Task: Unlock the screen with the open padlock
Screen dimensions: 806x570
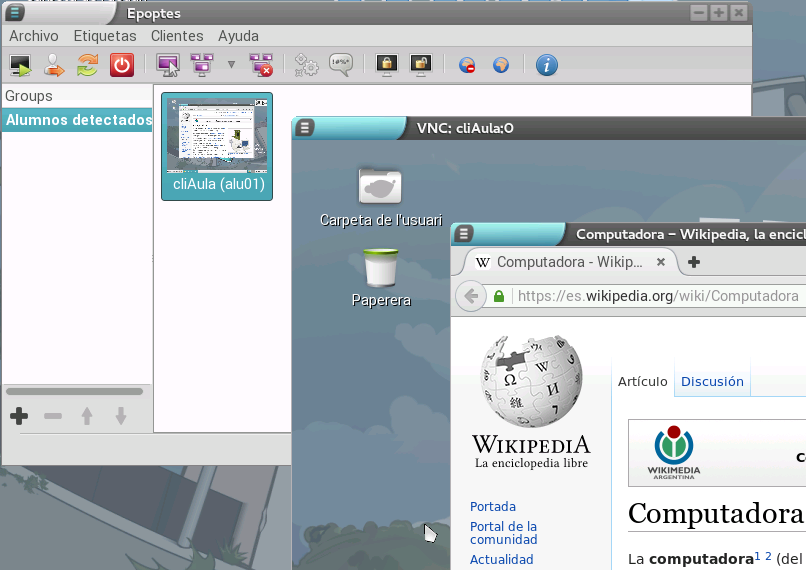Action: (x=421, y=65)
